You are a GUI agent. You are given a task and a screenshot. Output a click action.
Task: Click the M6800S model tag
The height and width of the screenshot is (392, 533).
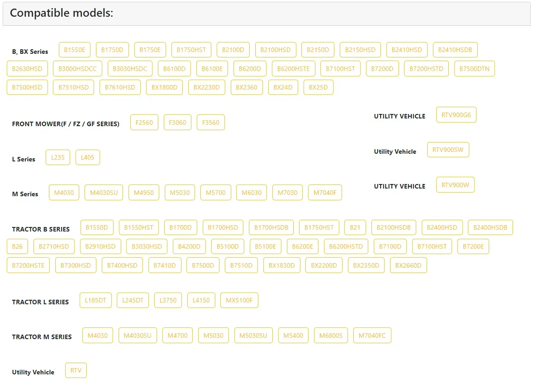tap(331, 335)
